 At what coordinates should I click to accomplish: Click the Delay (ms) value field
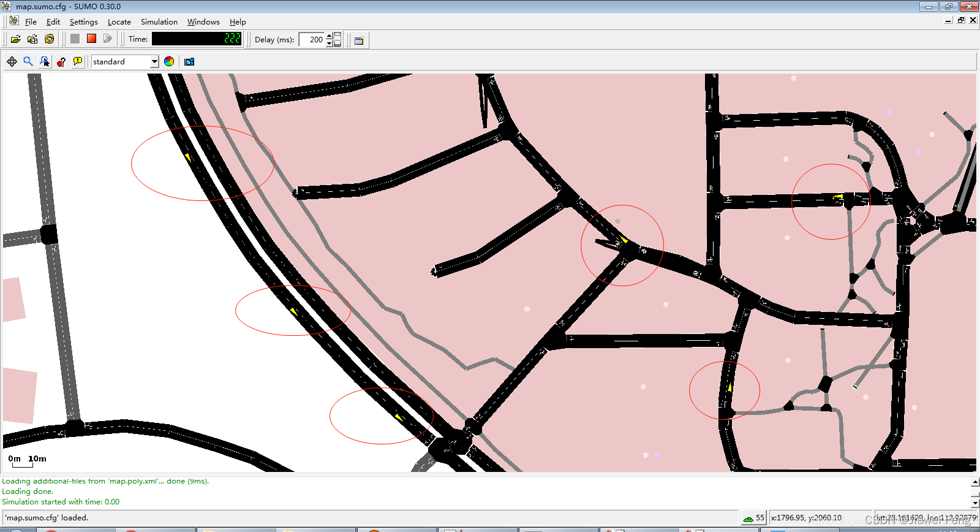[312, 39]
